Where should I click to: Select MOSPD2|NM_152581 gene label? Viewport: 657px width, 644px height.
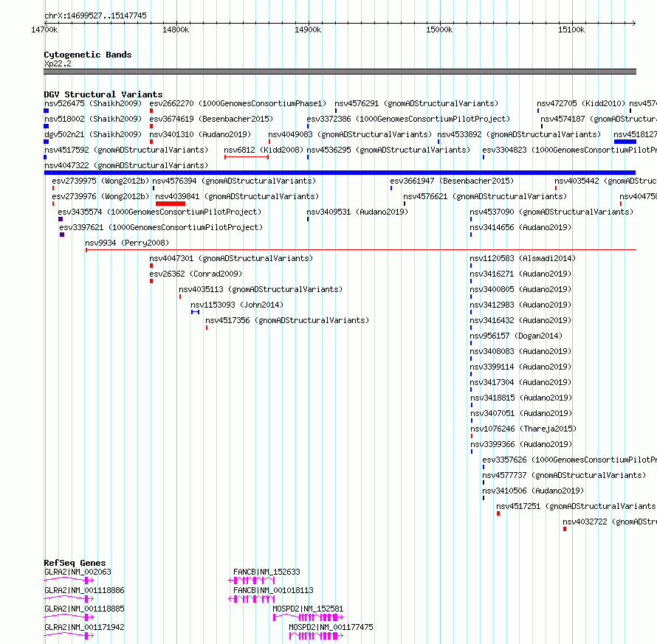point(308,609)
